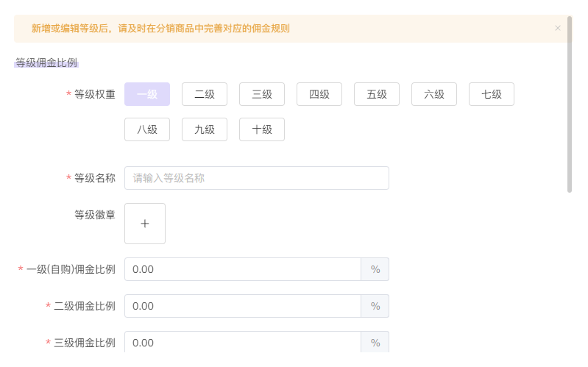Click the 二级佣金比例 input field

pos(242,306)
